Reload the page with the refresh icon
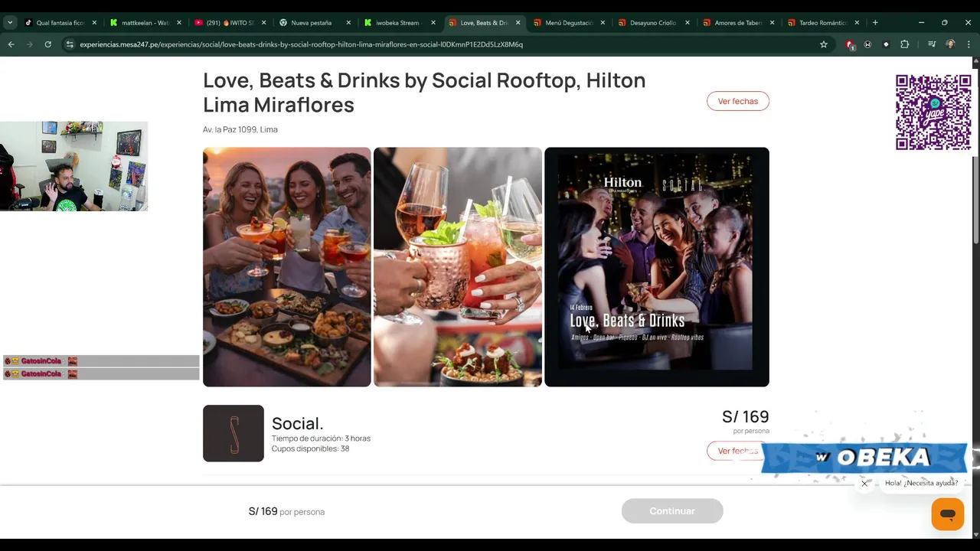This screenshot has width=980, height=551. pos(47,44)
